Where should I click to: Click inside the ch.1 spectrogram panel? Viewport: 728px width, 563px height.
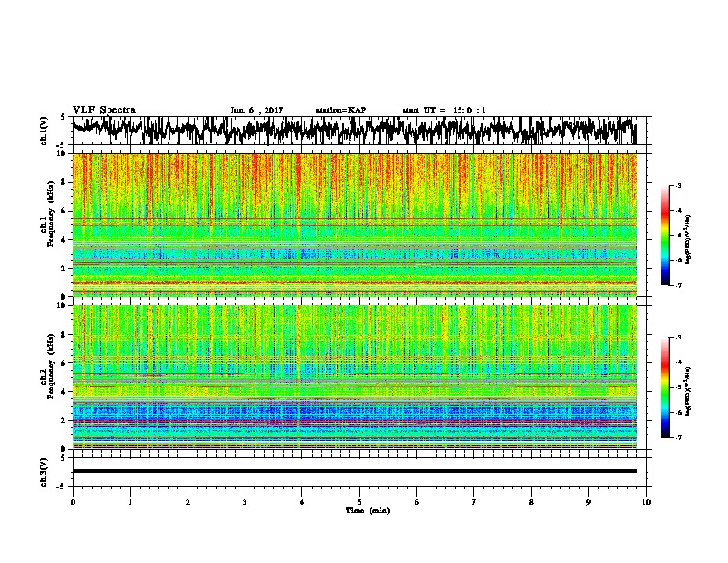pos(355,224)
